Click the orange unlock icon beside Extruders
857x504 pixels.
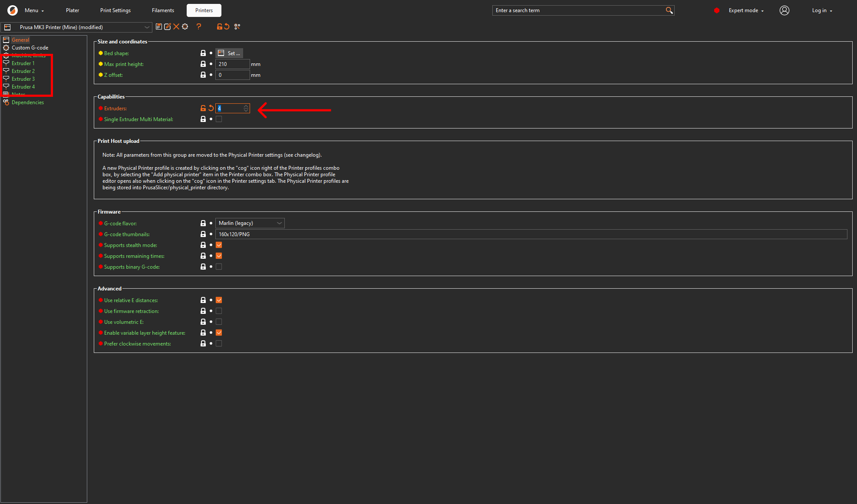coord(203,108)
